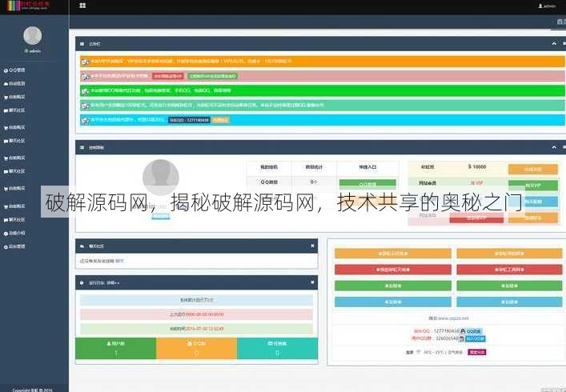Click the right red button in the links grid
Image resolution: width=566 pixels, height=392 pixels.
click(509, 270)
